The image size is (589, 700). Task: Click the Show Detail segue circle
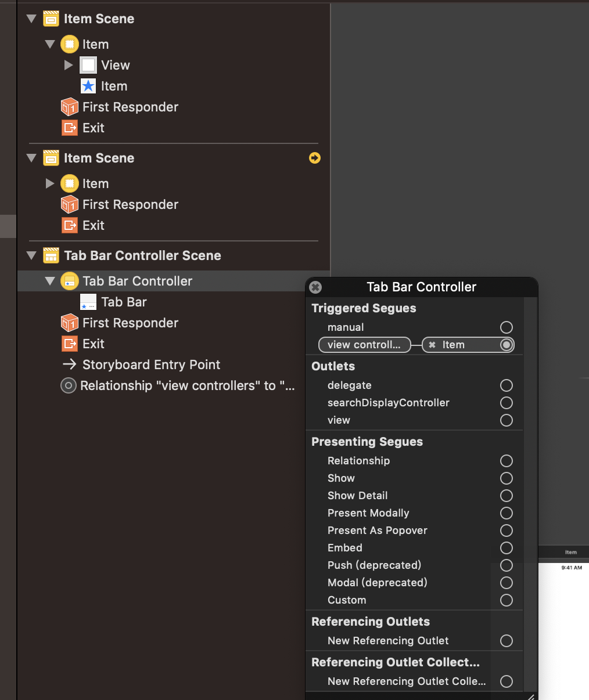[507, 496]
